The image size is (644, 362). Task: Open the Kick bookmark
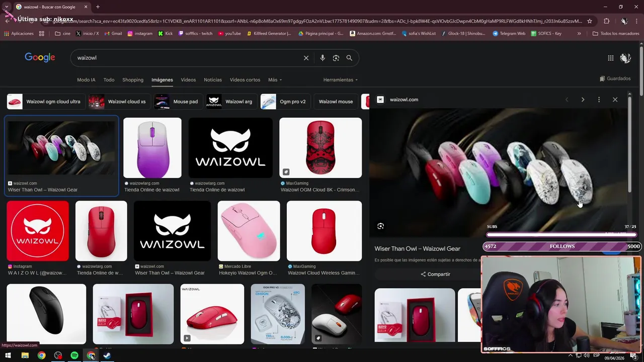[x=165, y=34]
